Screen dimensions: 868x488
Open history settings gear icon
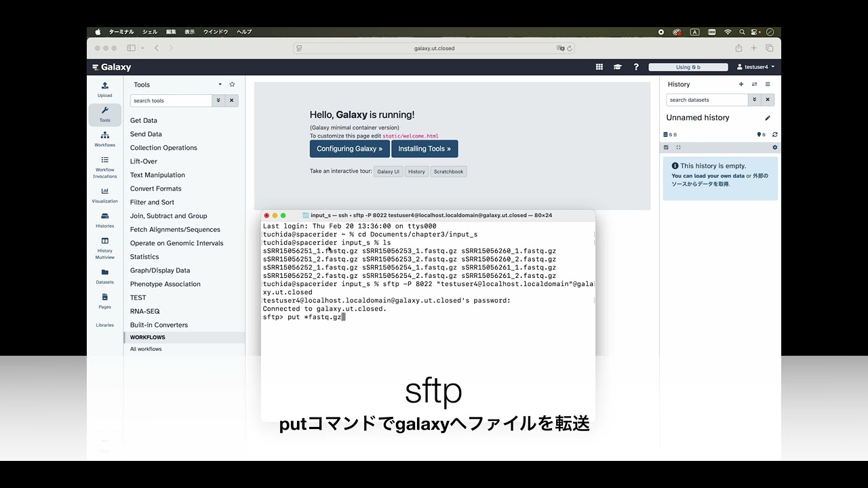tap(775, 147)
